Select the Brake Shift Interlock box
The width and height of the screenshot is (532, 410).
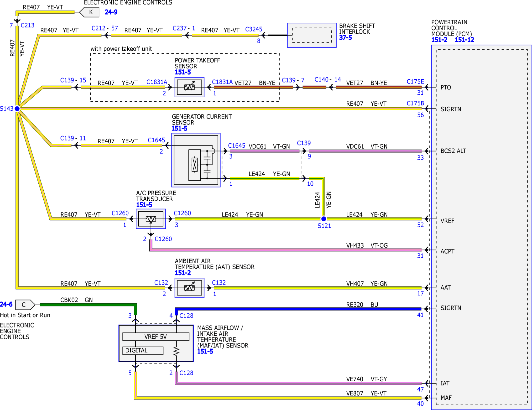[x=312, y=35]
